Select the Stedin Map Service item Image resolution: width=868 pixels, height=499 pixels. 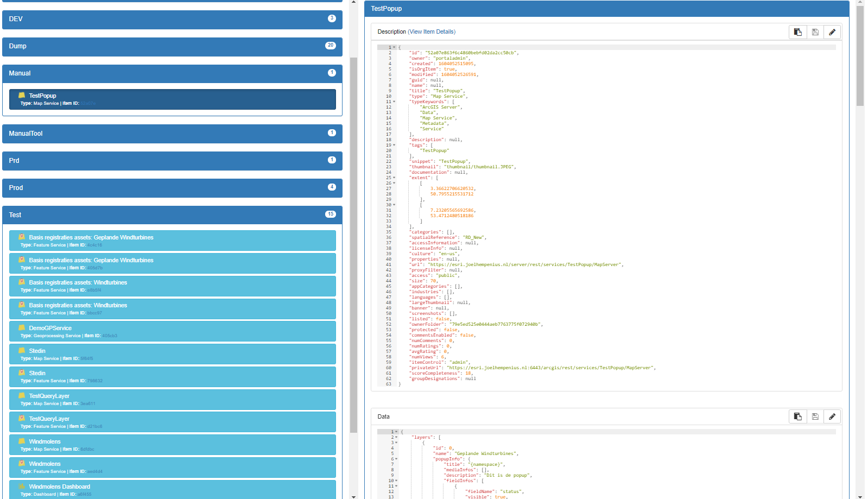click(x=173, y=354)
